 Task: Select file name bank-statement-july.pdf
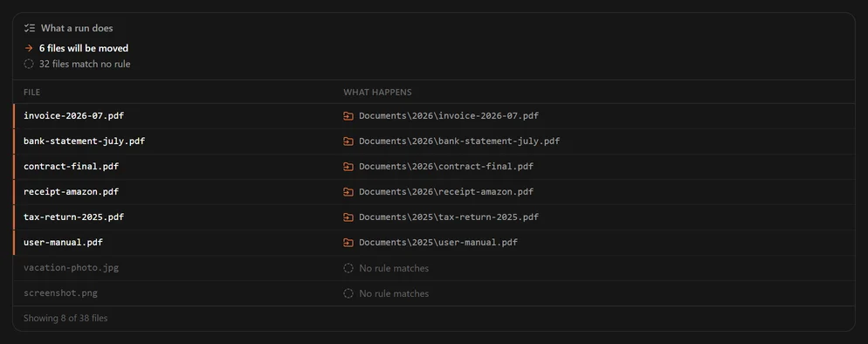pyautogui.click(x=84, y=141)
